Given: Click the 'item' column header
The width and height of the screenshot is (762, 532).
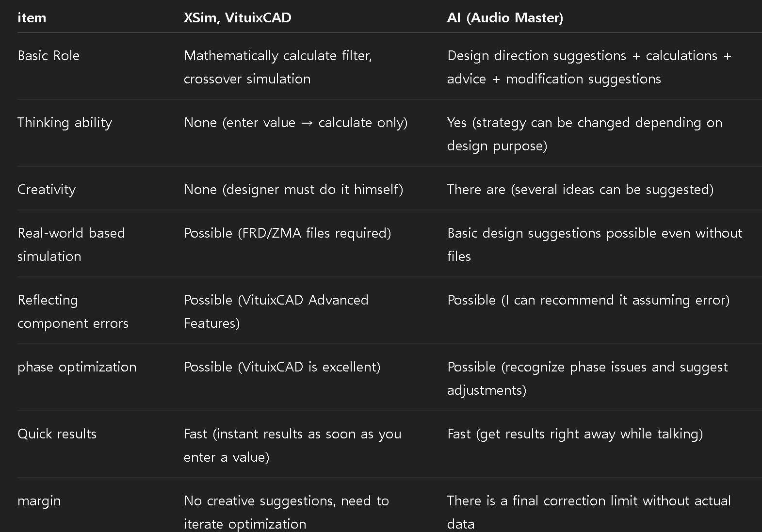Looking at the screenshot, I should coord(32,18).
